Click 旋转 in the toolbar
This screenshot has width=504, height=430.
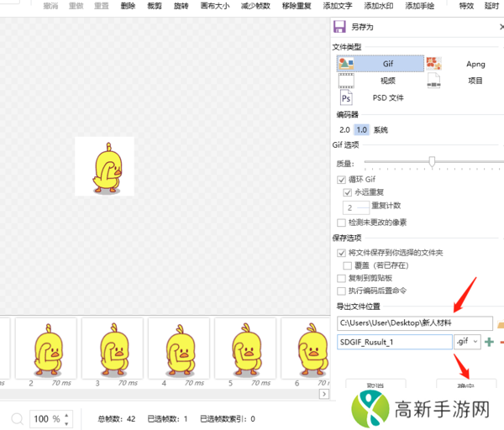181,6
